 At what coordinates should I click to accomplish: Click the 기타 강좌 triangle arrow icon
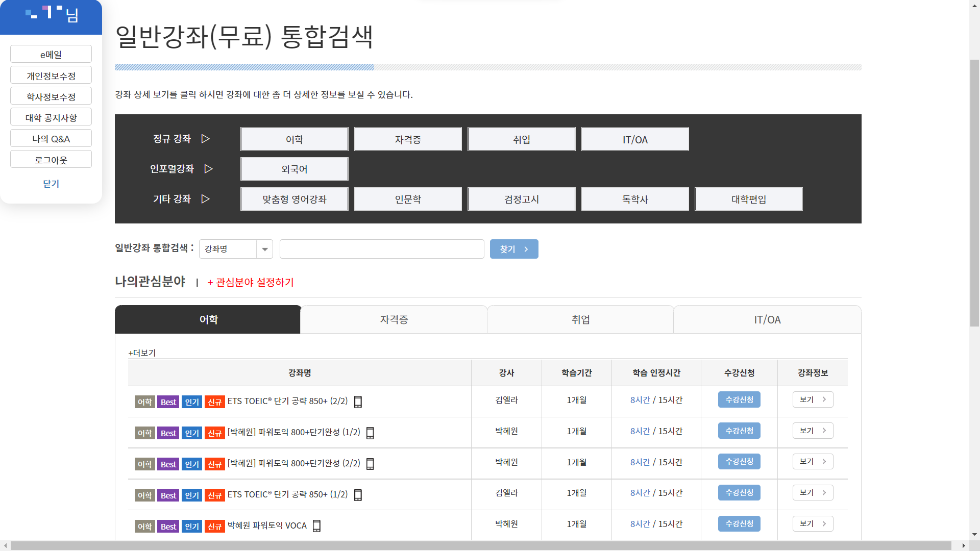tap(205, 199)
